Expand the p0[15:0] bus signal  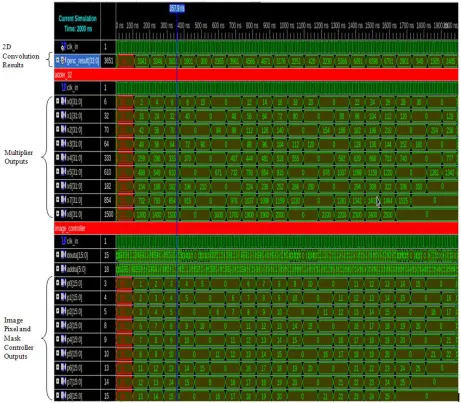pyautogui.click(x=58, y=283)
